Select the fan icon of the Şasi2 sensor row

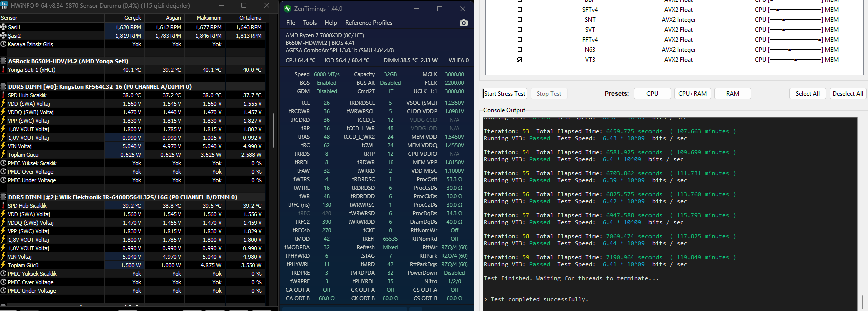point(4,36)
